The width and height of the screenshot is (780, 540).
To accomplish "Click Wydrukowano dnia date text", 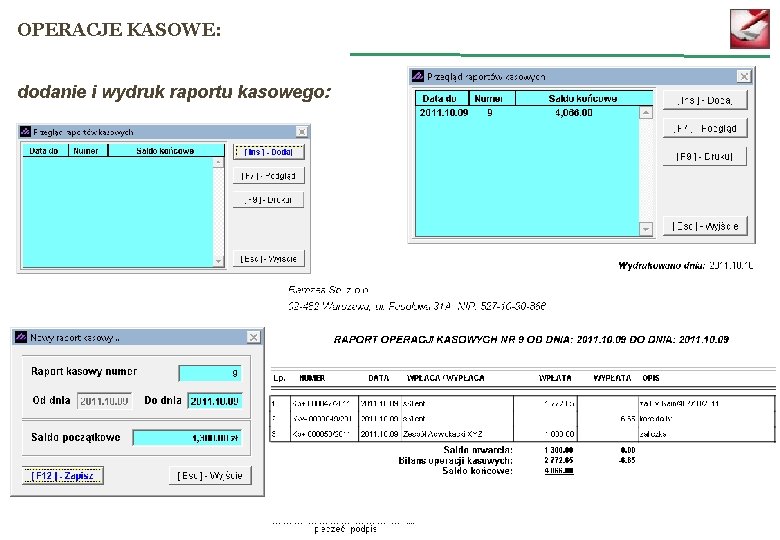I will tap(685, 266).
